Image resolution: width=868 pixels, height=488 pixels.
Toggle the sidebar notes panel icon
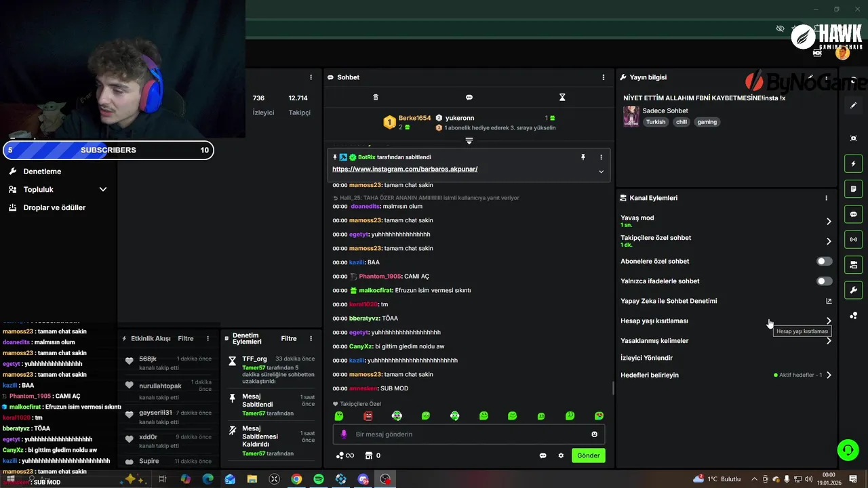[853, 188]
